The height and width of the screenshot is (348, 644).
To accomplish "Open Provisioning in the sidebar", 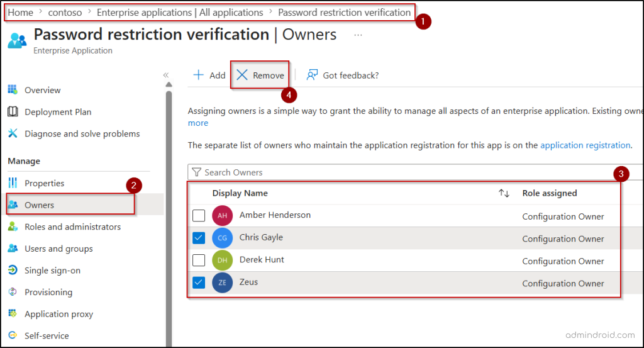I will coord(48,292).
